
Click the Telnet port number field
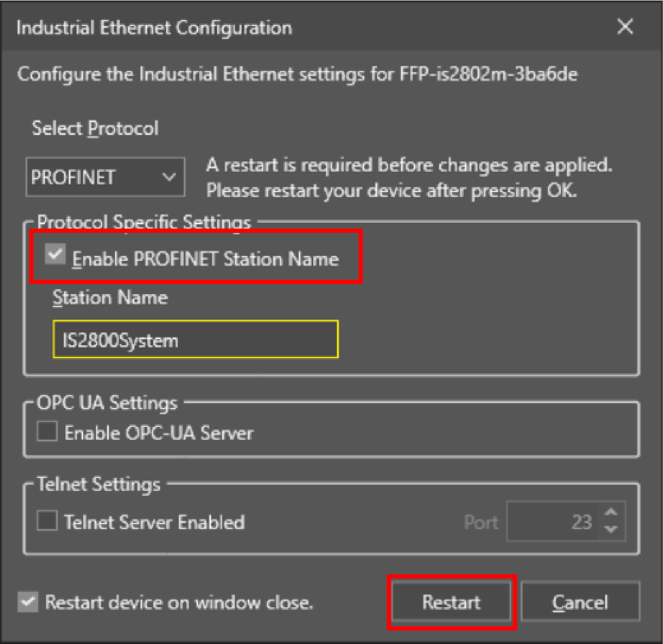552,521
